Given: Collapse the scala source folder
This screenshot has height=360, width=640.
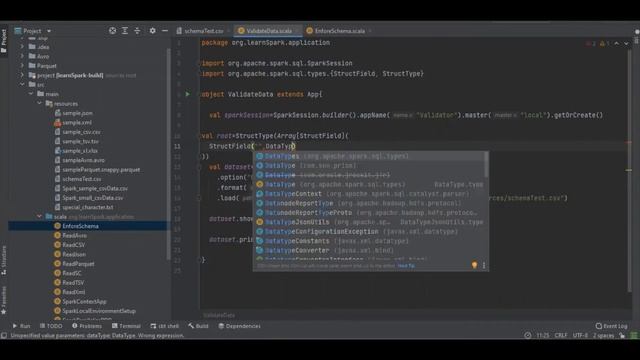Looking at the screenshot, I should point(40,216).
